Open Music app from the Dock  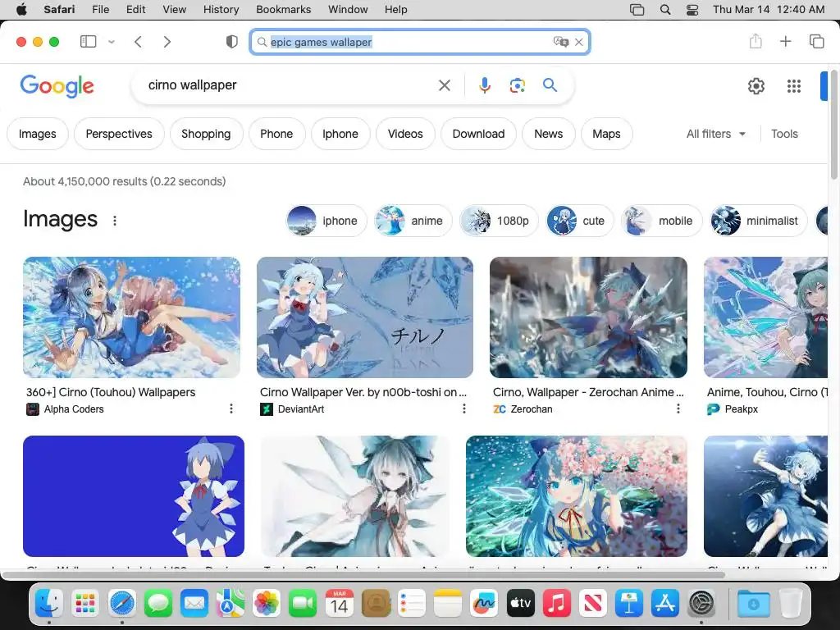click(x=557, y=604)
